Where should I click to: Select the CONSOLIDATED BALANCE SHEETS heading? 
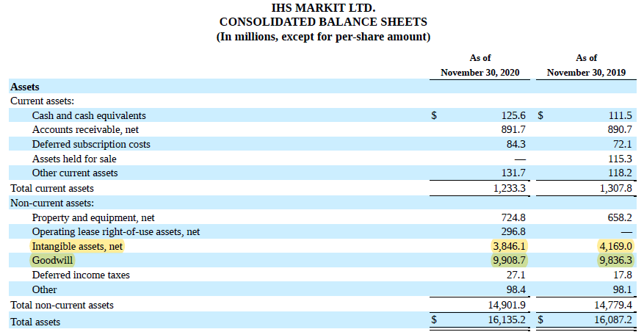(323, 22)
